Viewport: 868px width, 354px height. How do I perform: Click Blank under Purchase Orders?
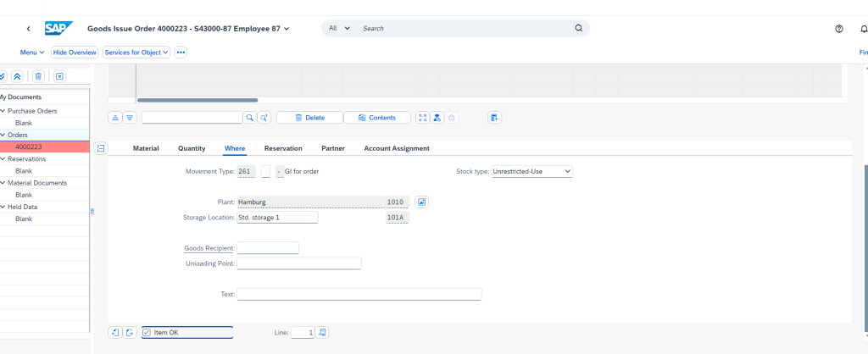point(24,123)
